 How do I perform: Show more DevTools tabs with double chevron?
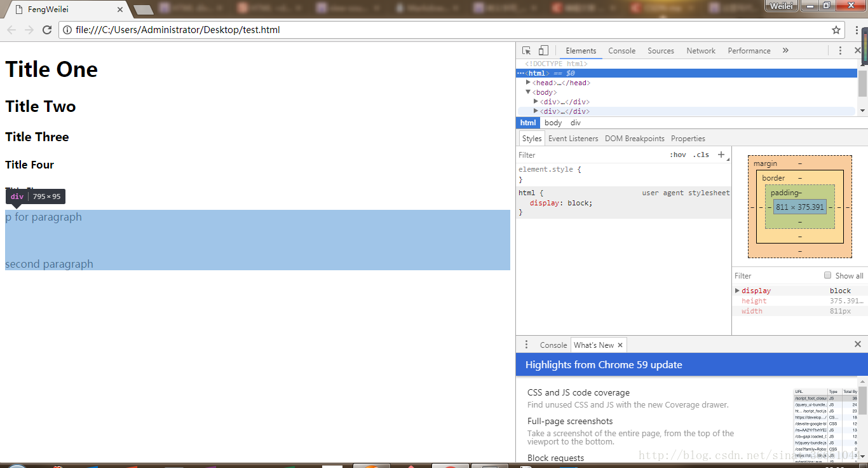click(x=785, y=51)
